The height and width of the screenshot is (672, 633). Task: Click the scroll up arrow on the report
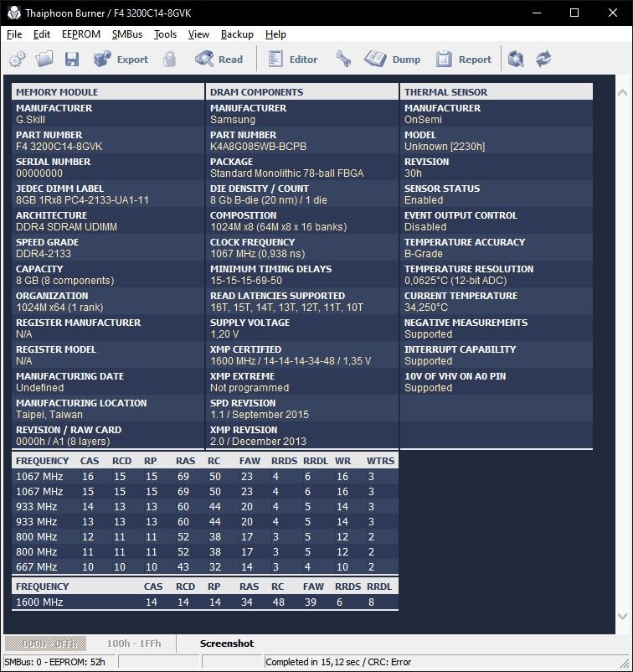(x=623, y=93)
